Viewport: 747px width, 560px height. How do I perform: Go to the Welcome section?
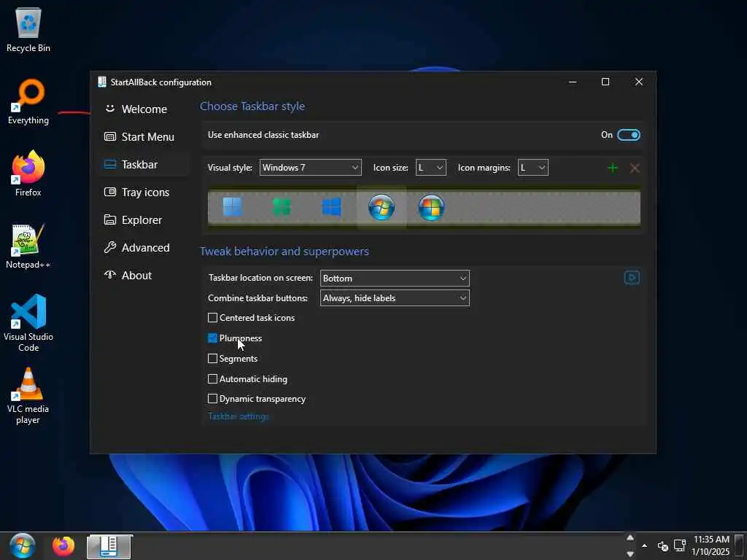coord(144,109)
